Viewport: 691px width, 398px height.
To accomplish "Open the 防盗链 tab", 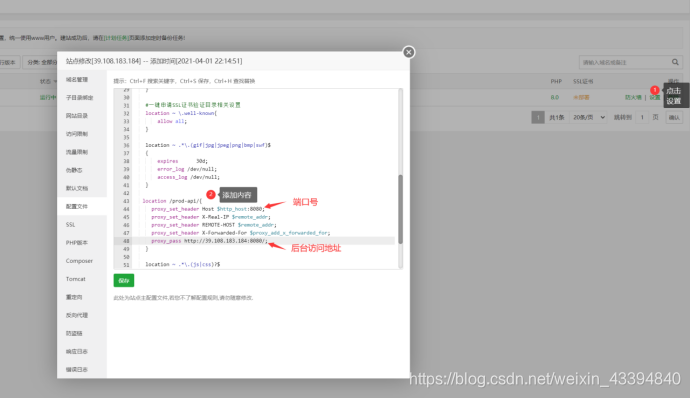I will point(74,333).
